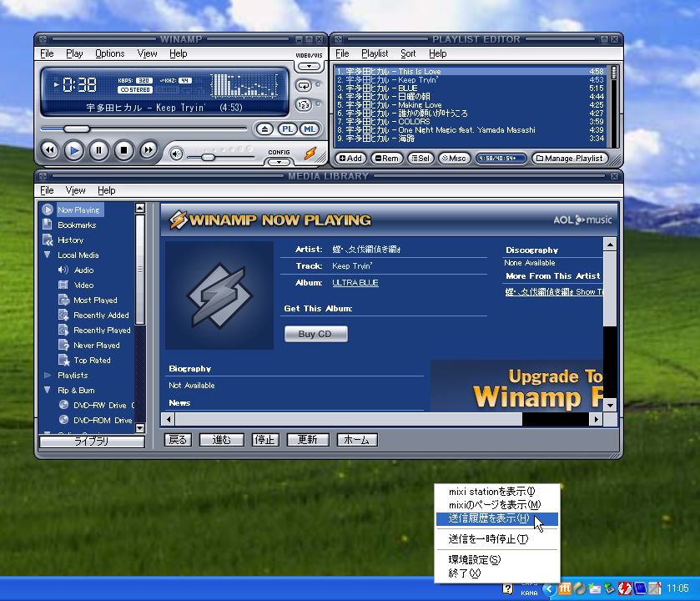The image size is (700, 601).
Task: Select track 1 This Is Love
Action: 470,72
